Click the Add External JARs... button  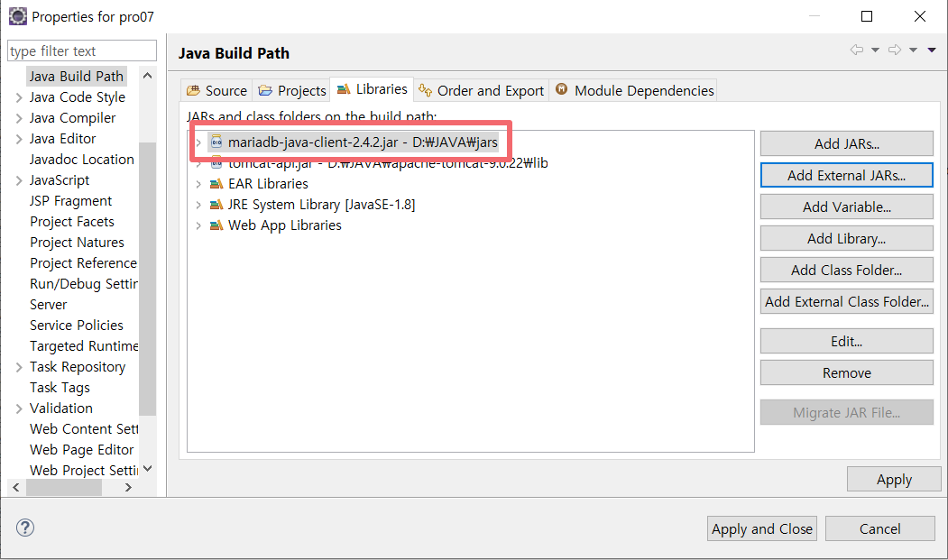(846, 175)
